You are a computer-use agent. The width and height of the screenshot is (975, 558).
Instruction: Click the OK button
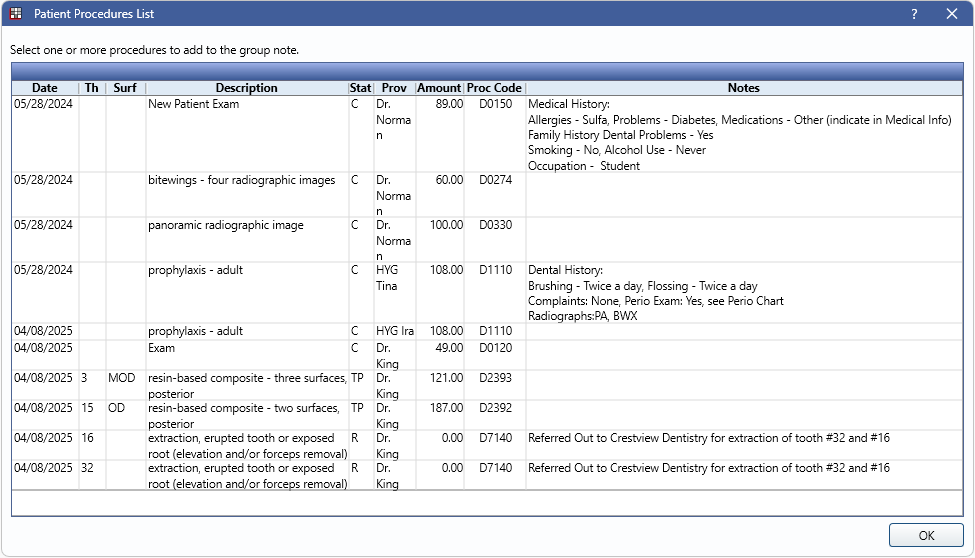point(926,536)
